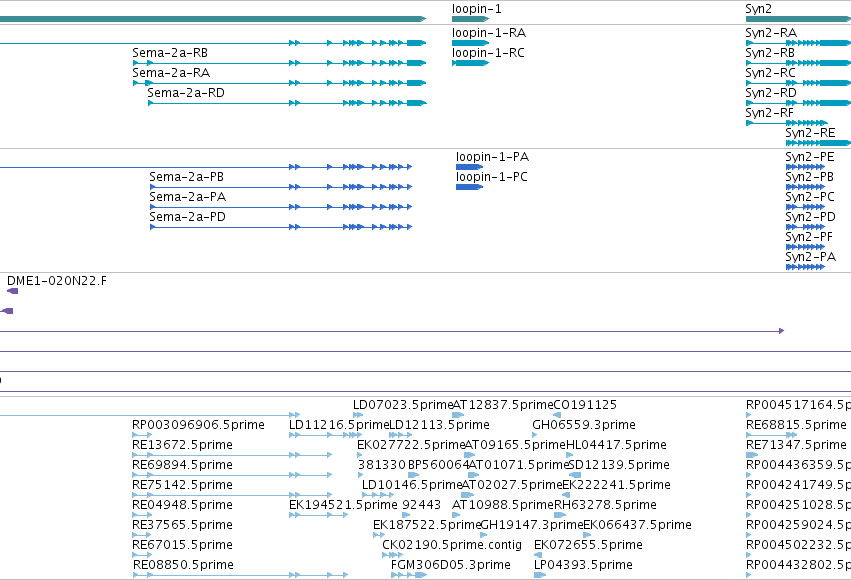Click the CO191125 EST label

585,405
